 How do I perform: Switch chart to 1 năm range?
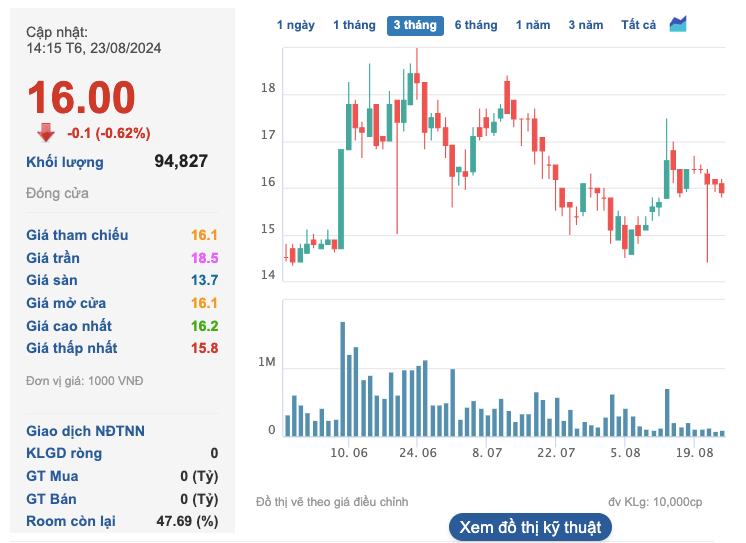pos(533,25)
